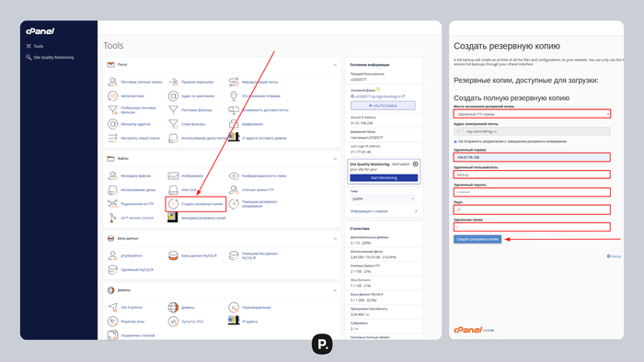
Task: Open the Менеджер файлов icon
Action: [x=112, y=175]
